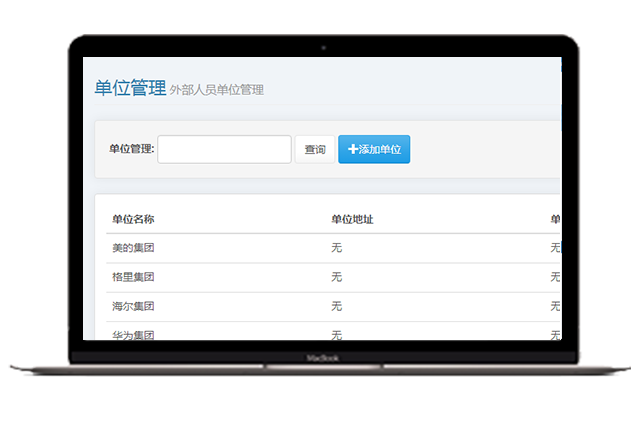Image resolution: width=640 pixels, height=425 pixels.
Task: Select the 海尔集团 row name
Action: [x=132, y=306]
